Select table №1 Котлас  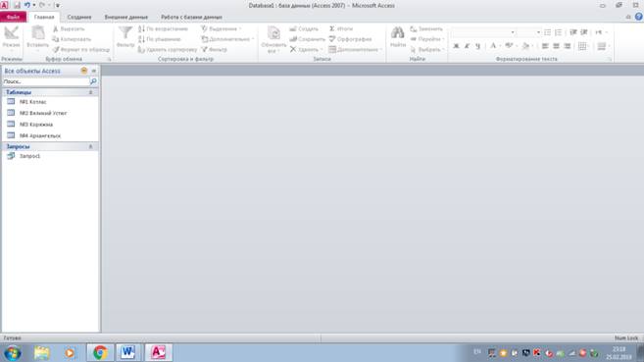pos(33,102)
